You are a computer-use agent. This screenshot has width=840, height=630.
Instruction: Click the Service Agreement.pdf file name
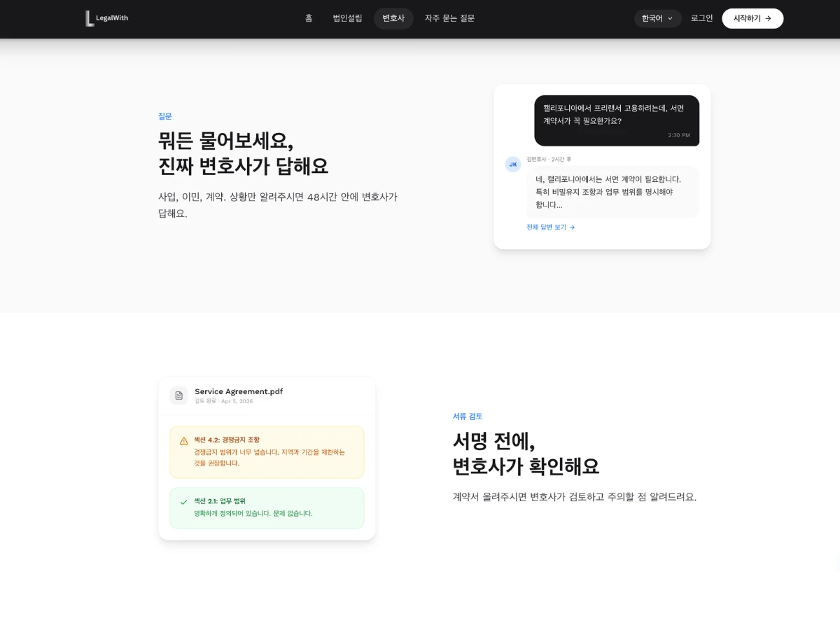click(239, 391)
